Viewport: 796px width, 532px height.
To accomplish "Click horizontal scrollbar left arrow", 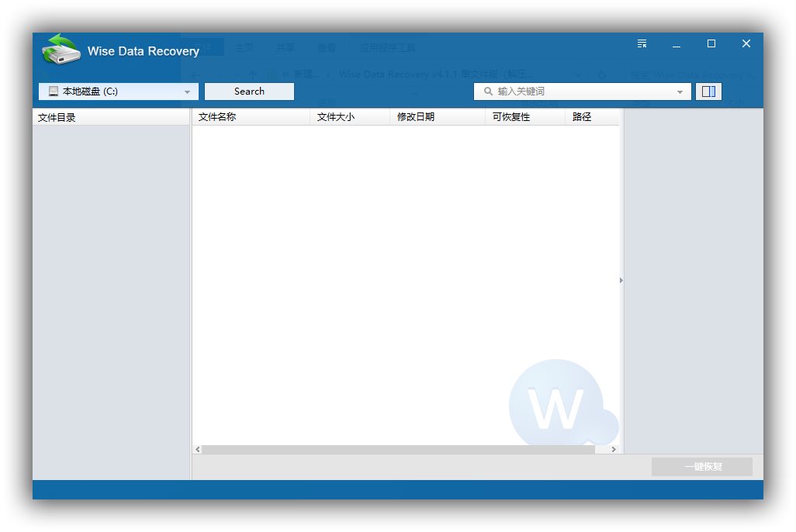I will point(198,449).
